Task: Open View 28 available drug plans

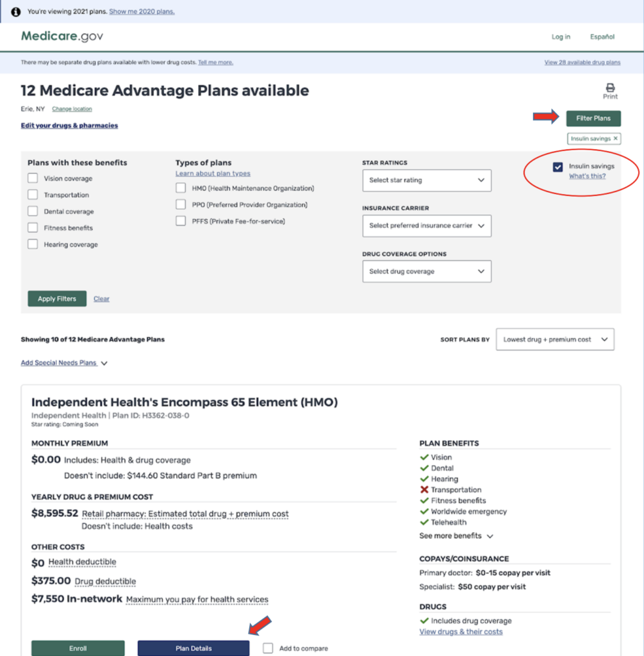Action: [582, 62]
